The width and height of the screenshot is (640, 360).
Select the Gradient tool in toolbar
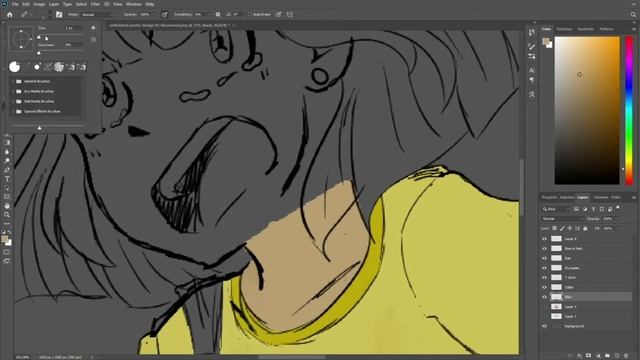tap(7, 142)
